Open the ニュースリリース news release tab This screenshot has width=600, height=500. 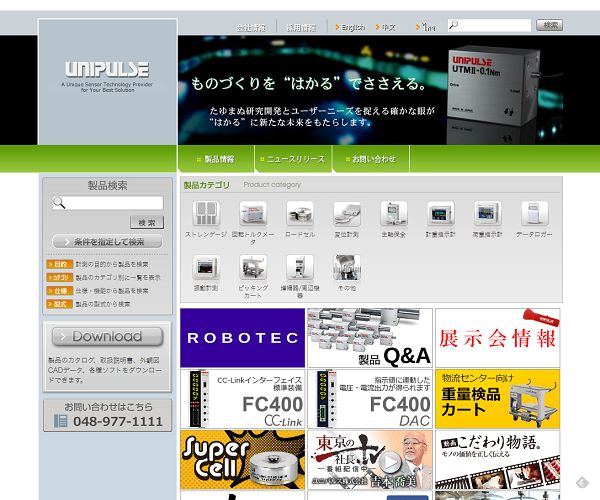[293, 159]
